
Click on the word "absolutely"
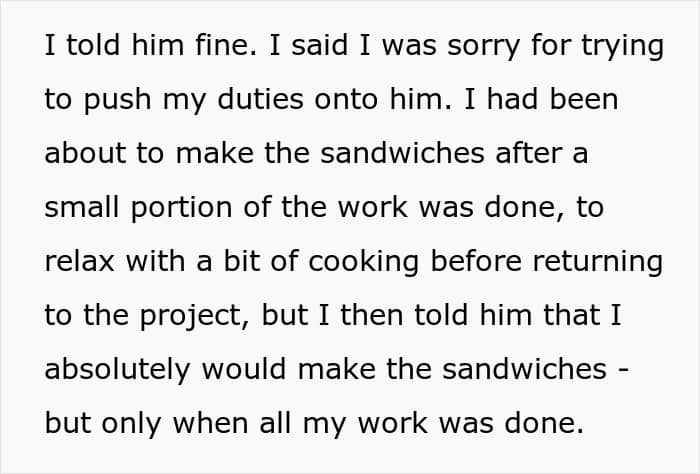[117, 371]
